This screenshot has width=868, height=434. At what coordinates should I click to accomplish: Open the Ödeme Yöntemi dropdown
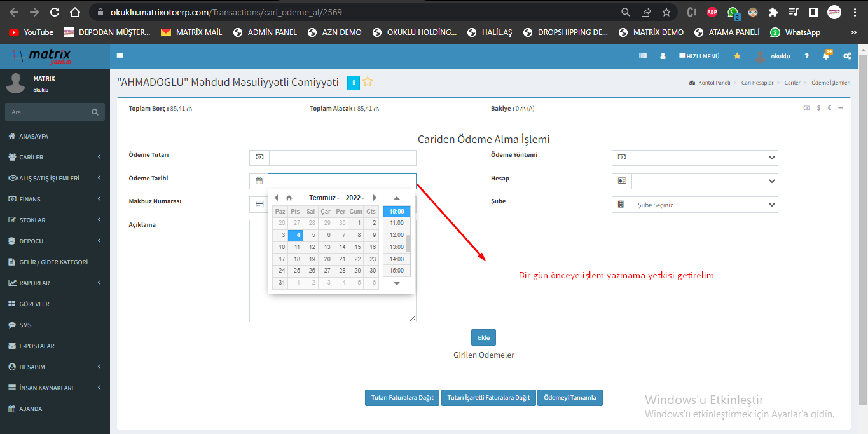tap(704, 158)
